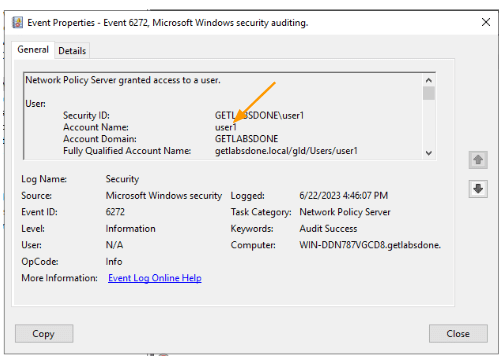Click User field value N/A
Screen dimensions: 504x363
(114, 245)
